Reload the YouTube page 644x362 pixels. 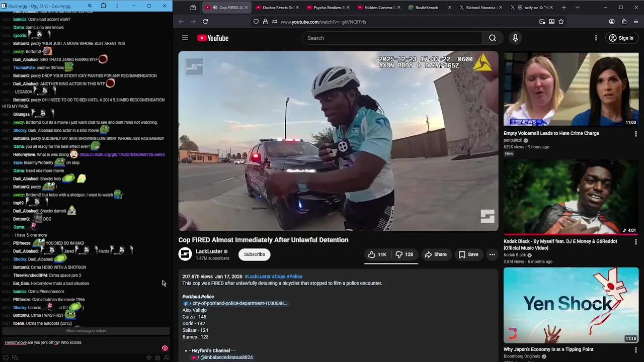tap(205, 22)
